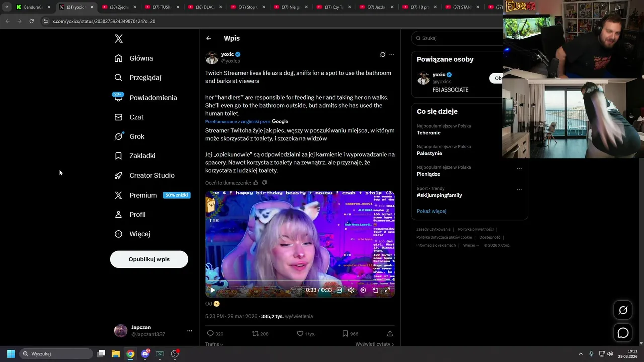This screenshot has width=644, height=362.
Task: Open Zakładki bookmarks
Action: tap(135, 156)
